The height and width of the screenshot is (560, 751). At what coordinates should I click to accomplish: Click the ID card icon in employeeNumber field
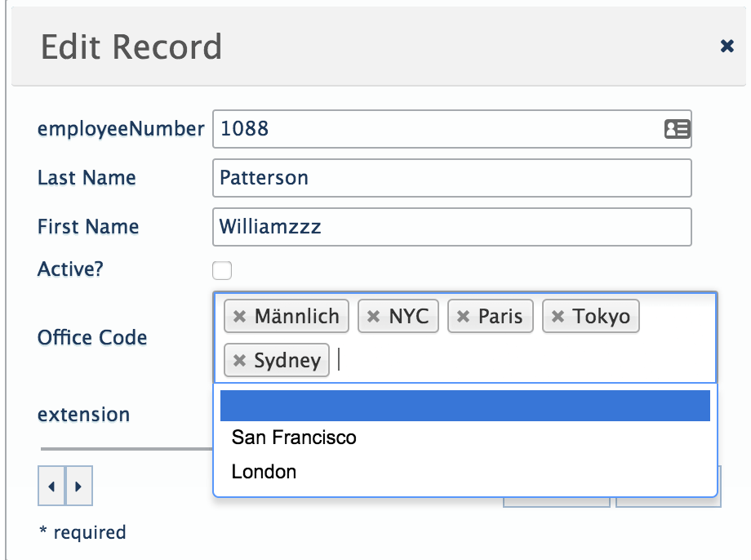(x=678, y=128)
